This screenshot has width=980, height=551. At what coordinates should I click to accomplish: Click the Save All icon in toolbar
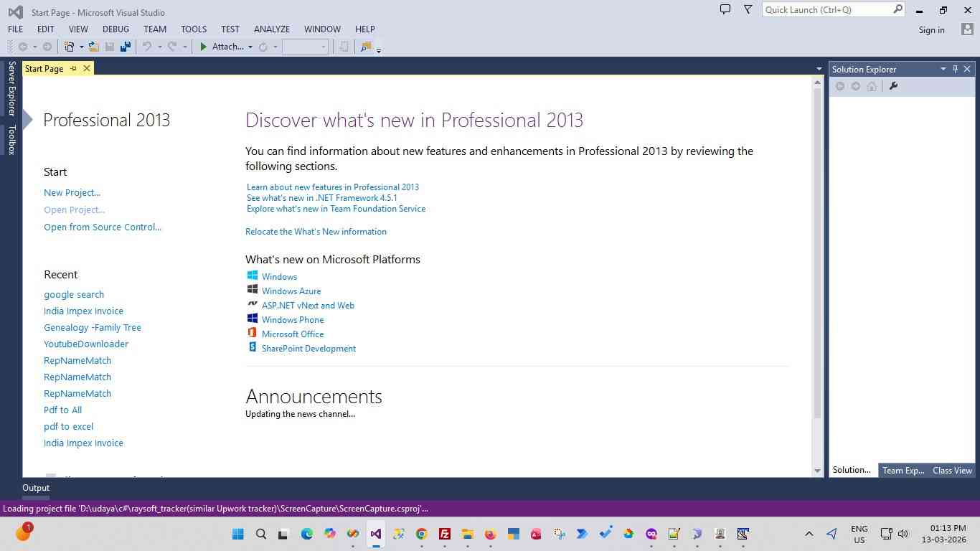(126, 47)
